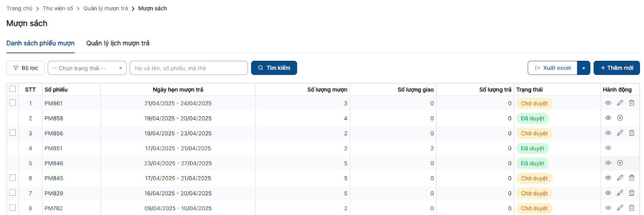Open the Bộ lọc filter panel

pyautogui.click(x=25, y=68)
